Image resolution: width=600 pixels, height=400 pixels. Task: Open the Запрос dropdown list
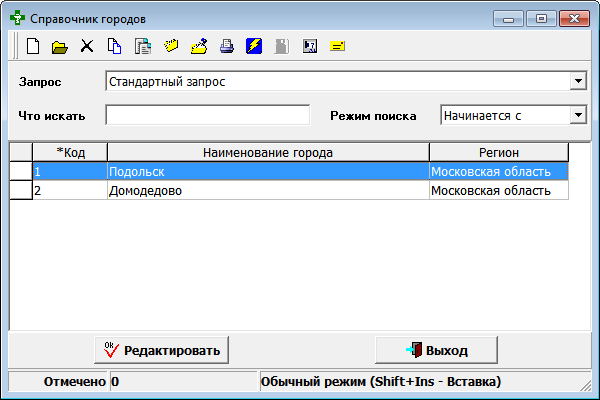pos(578,81)
